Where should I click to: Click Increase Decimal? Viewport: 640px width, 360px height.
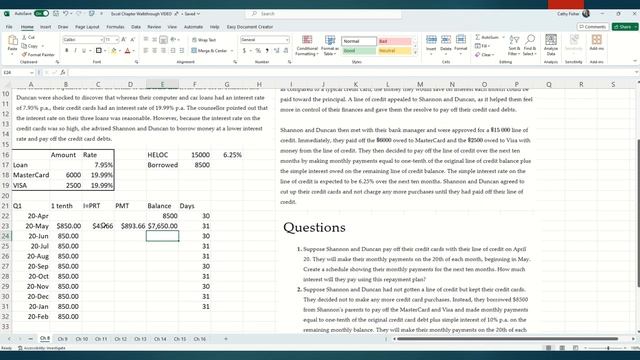click(x=276, y=51)
